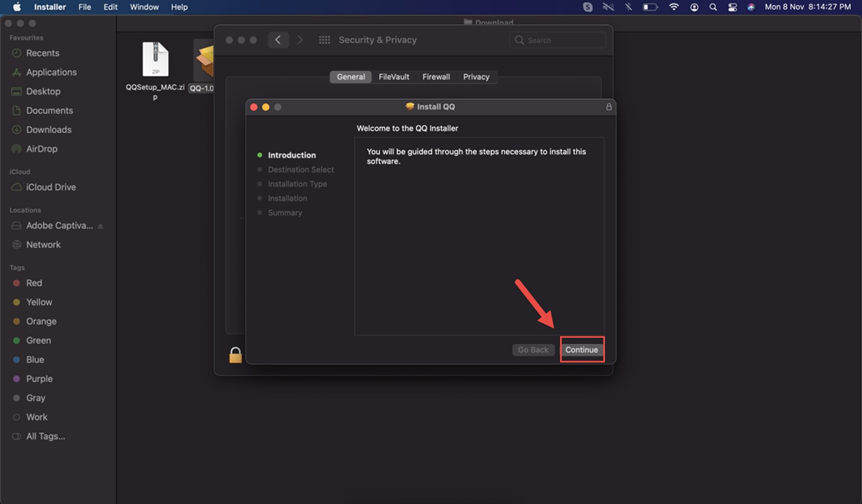Select the General tab in Security & Privacy

[350, 77]
